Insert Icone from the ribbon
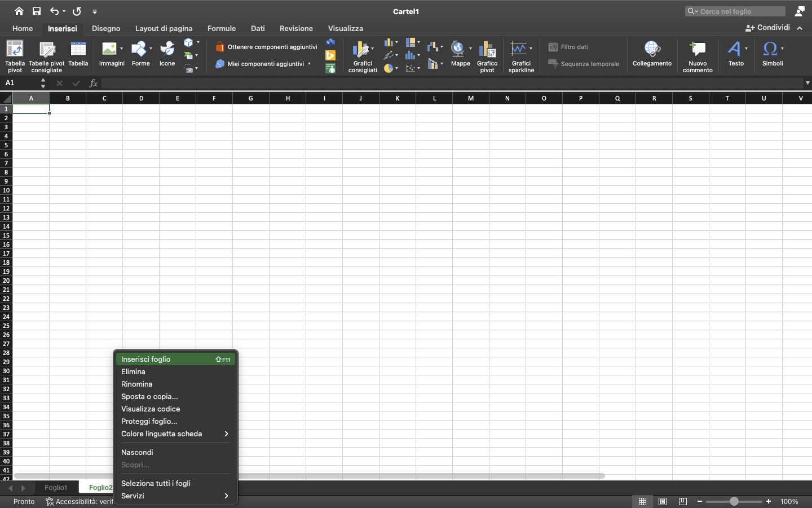The height and width of the screenshot is (508, 812). pos(167,54)
